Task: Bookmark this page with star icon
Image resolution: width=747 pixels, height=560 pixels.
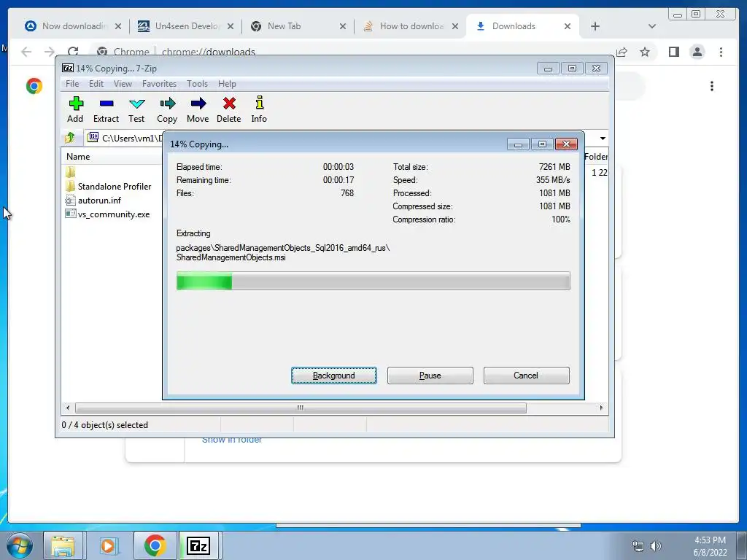Action: (645, 52)
